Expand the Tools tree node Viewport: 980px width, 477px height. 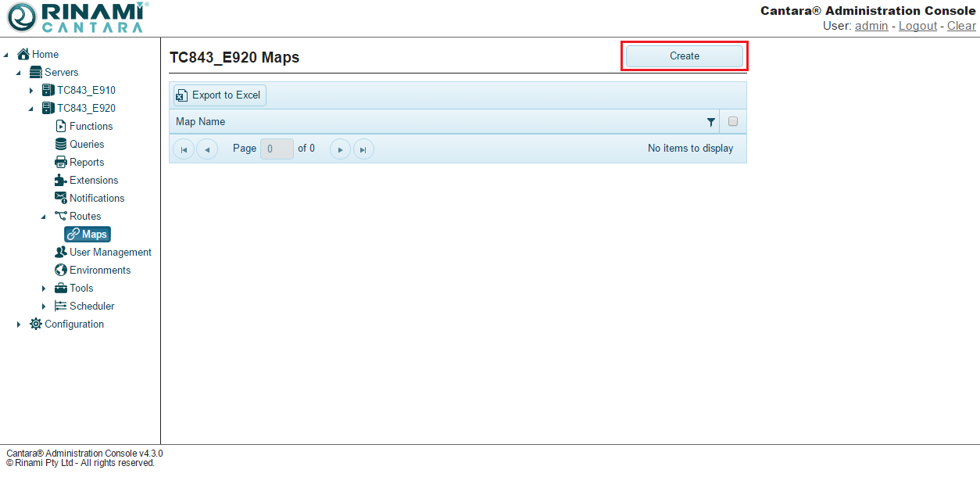pyautogui.click(x=44, y=289)
